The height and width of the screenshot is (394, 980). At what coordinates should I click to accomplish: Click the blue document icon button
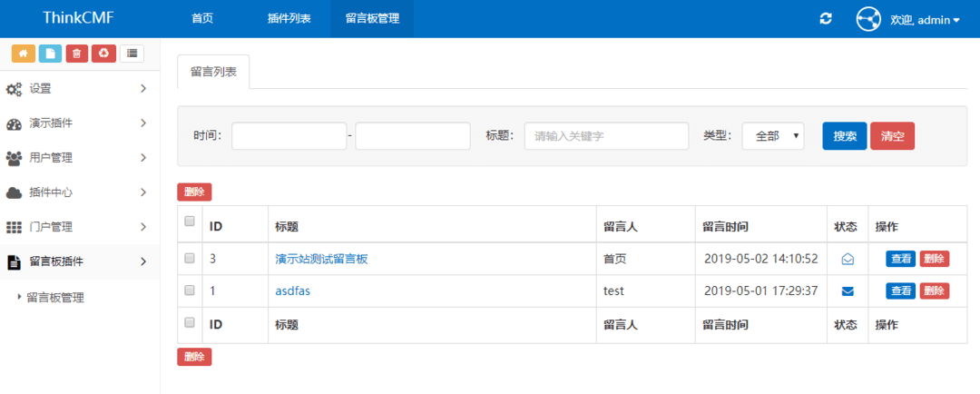(50, 54)
